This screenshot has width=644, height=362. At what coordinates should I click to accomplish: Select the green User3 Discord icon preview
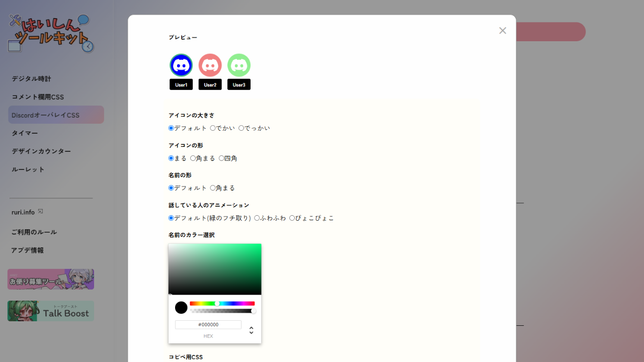tap(238, 65)
